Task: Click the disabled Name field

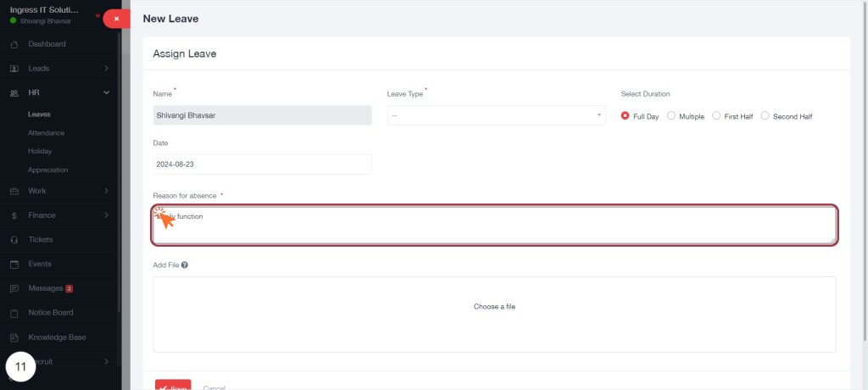Action: pos(263,115)
